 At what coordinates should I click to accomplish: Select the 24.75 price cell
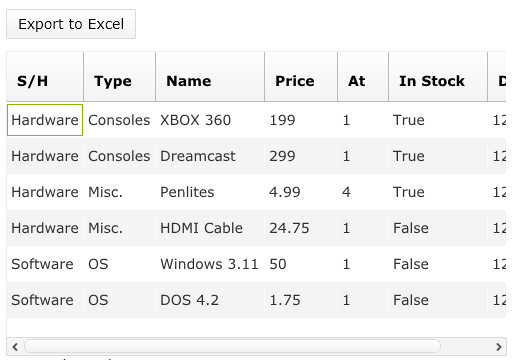301,228
